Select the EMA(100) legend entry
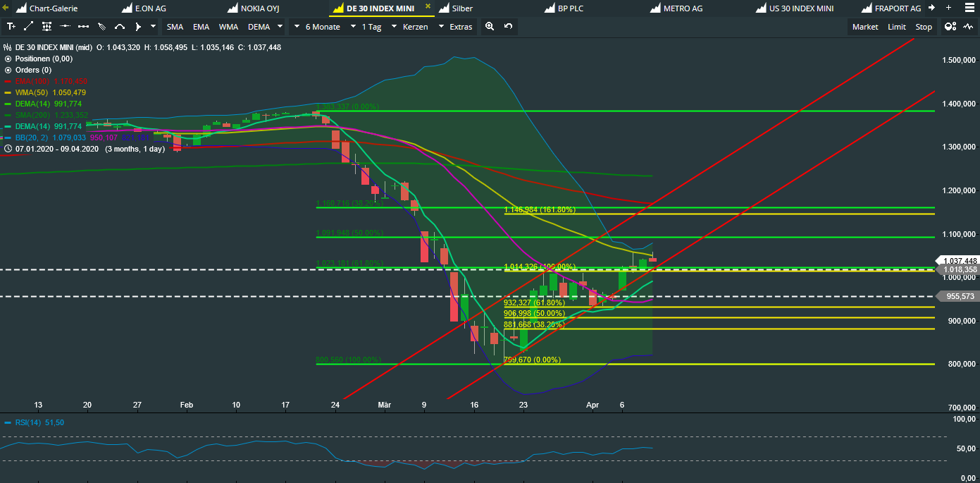 click(51, 82)
